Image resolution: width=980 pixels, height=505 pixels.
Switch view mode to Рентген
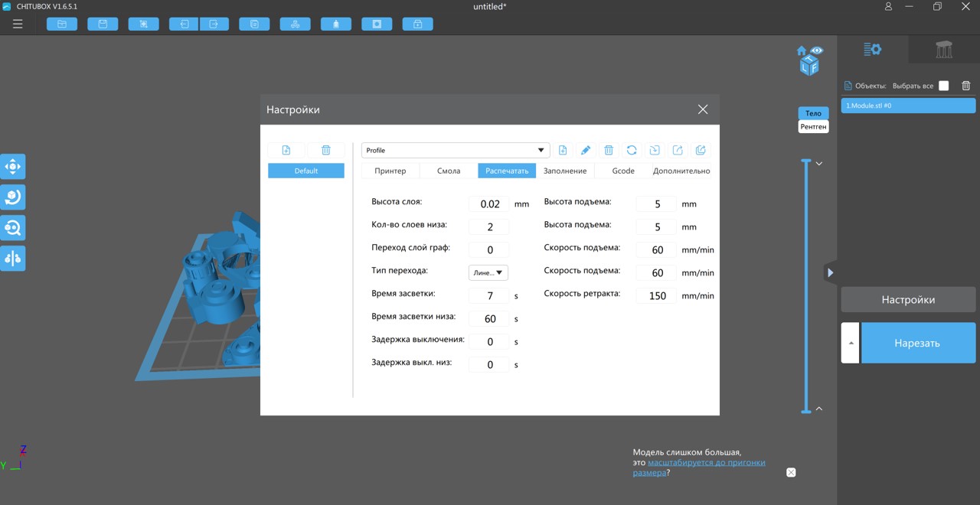click(x=813, y=126)
